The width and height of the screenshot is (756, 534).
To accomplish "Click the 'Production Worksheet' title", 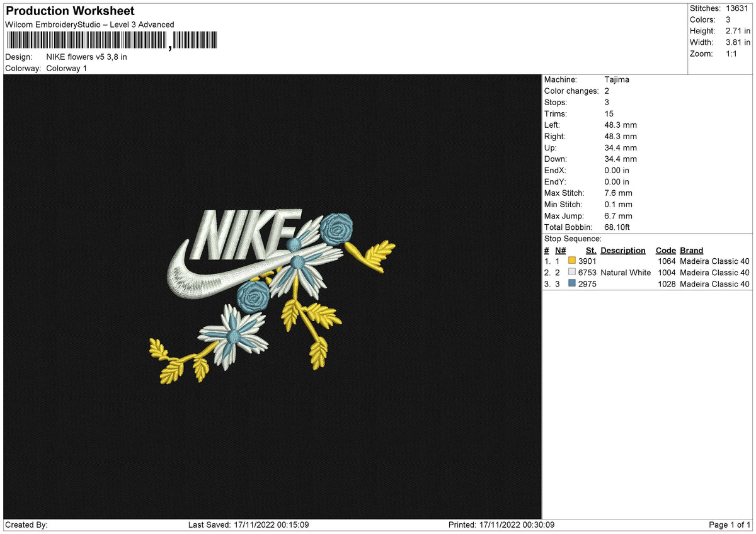I will pyautogui.click(x=70, y=11).
